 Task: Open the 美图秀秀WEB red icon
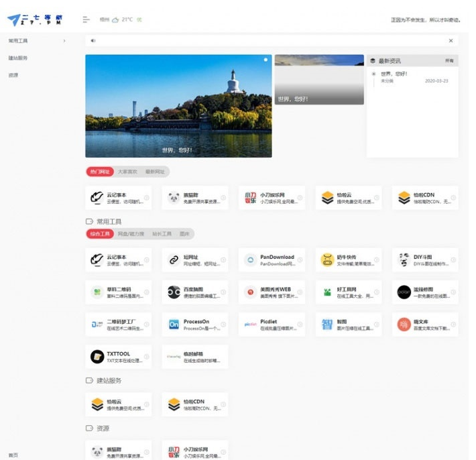point(251,292)
